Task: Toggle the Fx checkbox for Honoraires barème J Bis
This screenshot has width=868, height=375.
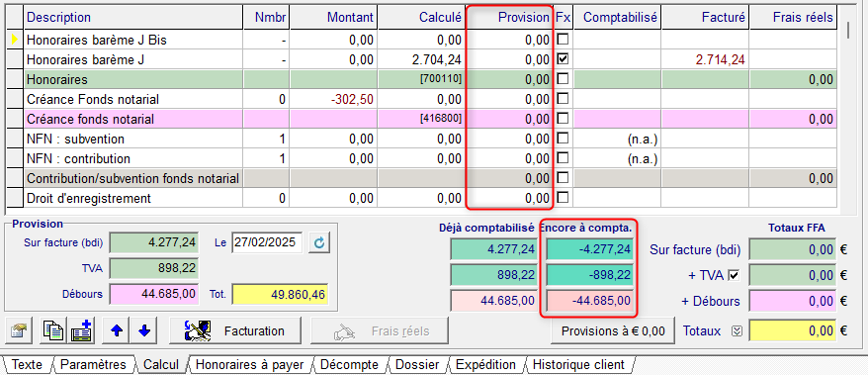Action: 563,39
